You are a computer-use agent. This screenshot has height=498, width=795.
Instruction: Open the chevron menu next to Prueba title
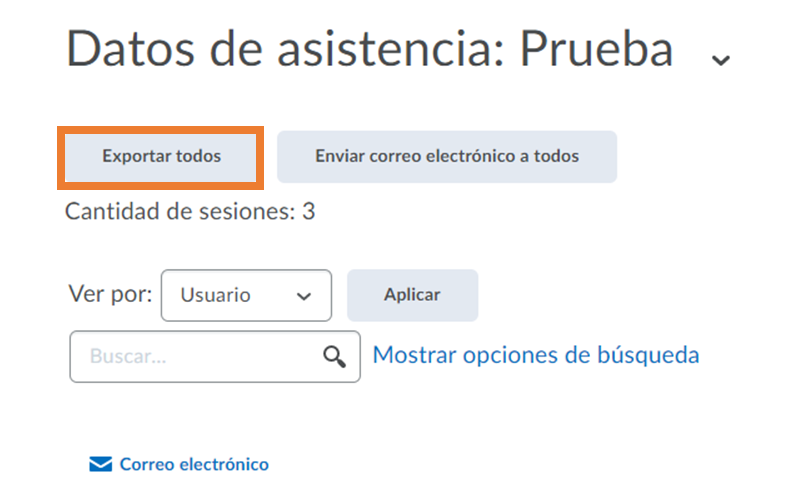[x=720, y=59]
